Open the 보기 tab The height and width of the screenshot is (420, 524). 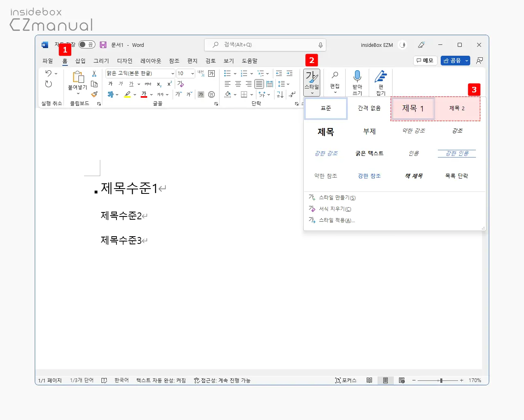click(x=229, y=61)
